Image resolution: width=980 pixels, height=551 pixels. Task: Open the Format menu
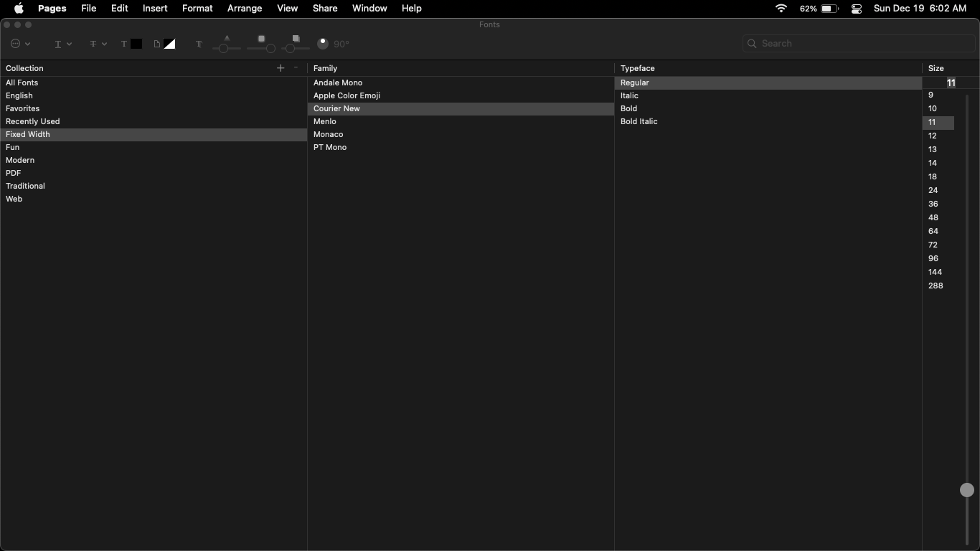pyautogui.click(x=197, y=9)
